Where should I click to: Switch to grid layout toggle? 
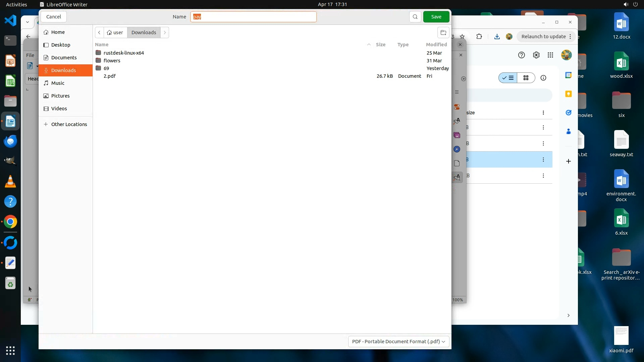click(x=526, y=78)
